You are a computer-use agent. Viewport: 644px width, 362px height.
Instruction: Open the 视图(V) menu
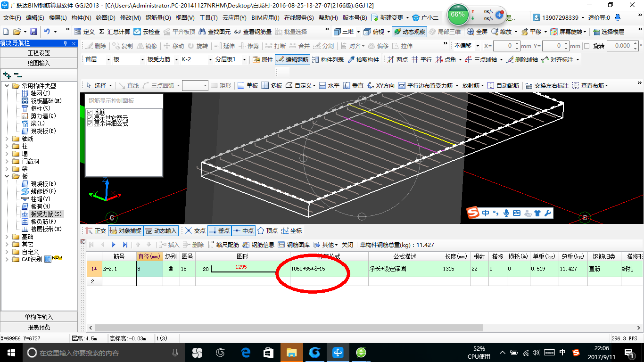[x=185, y=17]
